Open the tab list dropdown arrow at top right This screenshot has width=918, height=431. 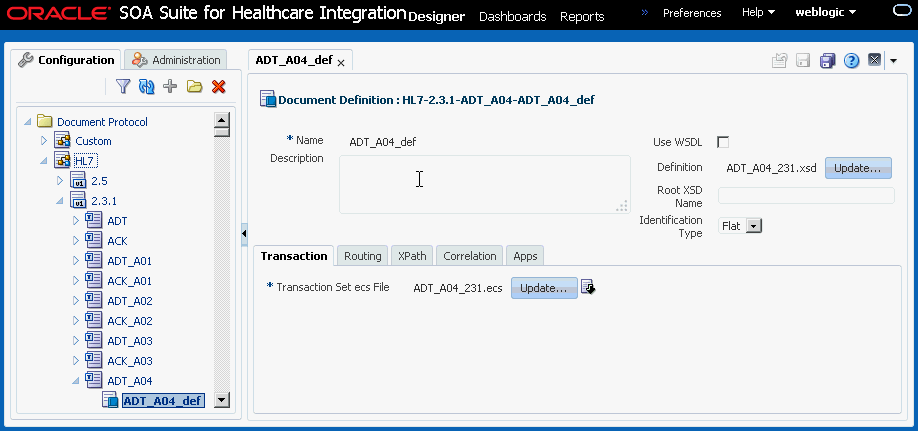893,60
